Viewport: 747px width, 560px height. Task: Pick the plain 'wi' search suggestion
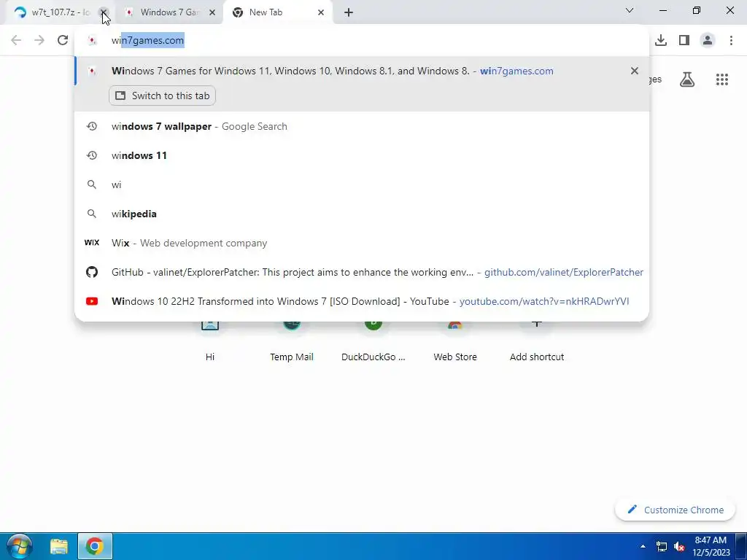pyautogui.click(x=362, y=184)
